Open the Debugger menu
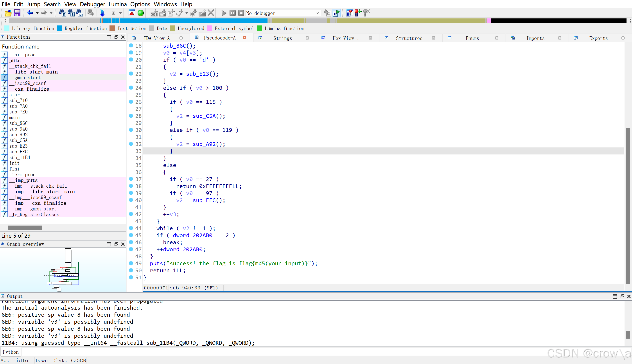Image resolution: width=632 pixels, height=364 pixels. tap(92, 4)
